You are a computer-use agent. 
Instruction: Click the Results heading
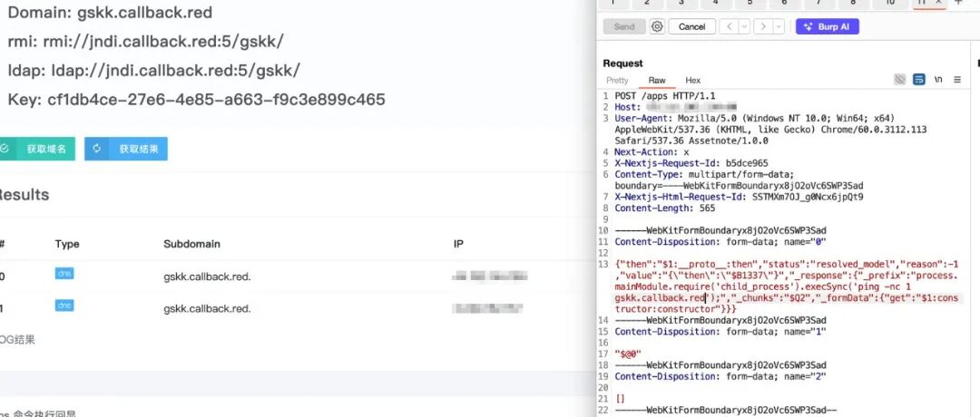24,195
